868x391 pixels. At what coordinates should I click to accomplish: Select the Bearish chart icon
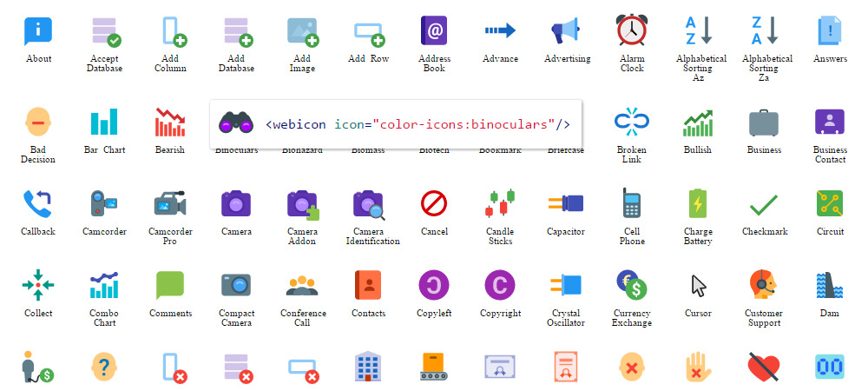(x=170, y=122)
